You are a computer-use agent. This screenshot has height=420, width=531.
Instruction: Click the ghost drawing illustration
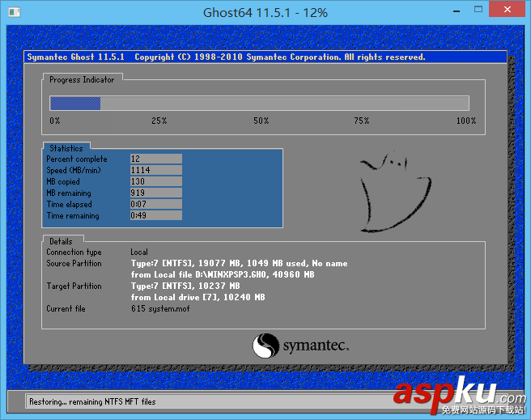(395, 192)
